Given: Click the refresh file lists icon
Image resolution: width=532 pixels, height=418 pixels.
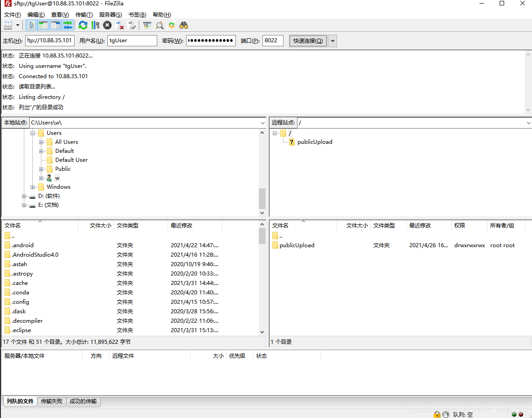Looking at the screenshot, I should tap(83, 25).
